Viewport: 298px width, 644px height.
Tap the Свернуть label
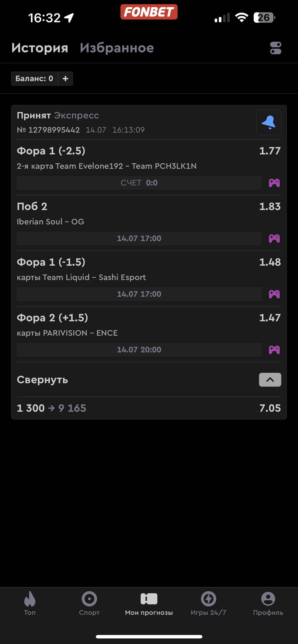(x=42, y=380)
